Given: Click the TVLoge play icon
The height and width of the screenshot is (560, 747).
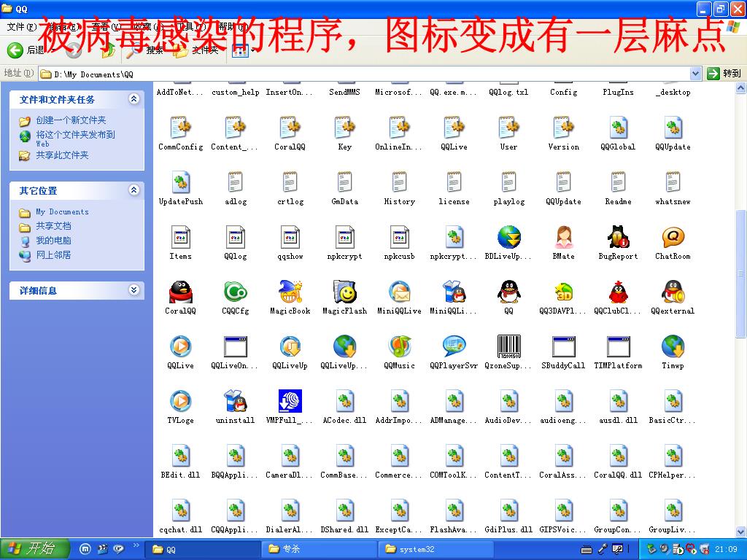Looking at the screenshot, I should [x=181, y=401].
